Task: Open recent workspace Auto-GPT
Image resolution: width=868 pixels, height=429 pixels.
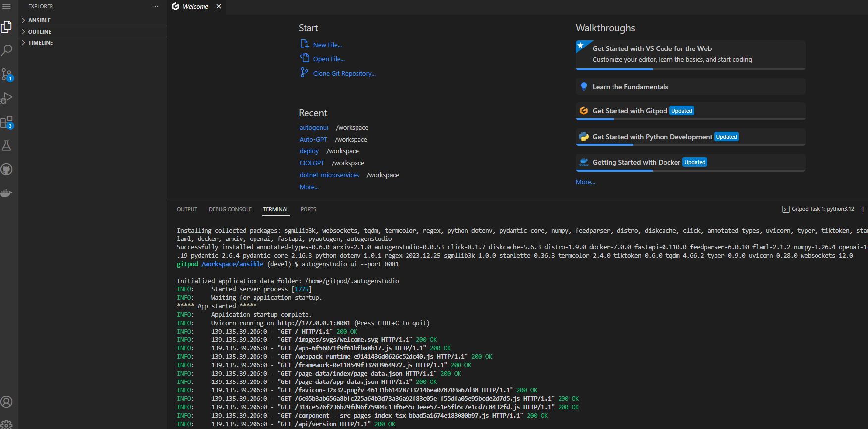Action: coord(313,139)
